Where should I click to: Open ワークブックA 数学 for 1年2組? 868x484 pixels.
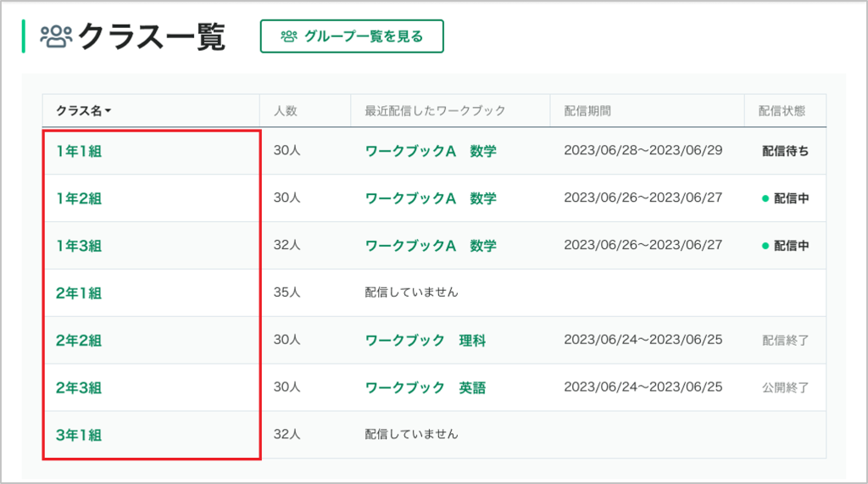tap(431, 198)
